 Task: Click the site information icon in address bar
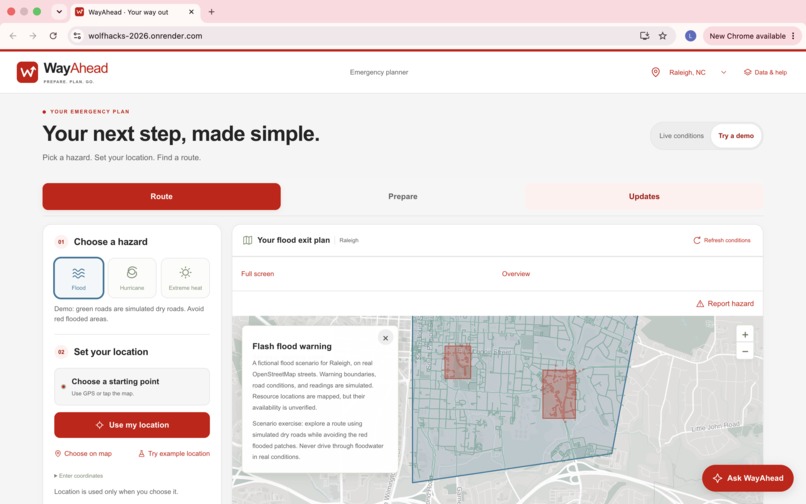tap(77, 36)
